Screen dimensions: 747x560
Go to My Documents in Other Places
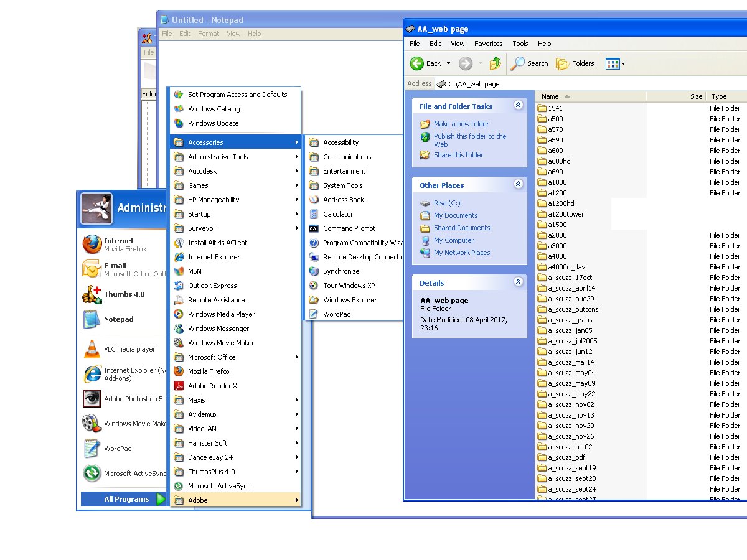(x=456, y=215)
